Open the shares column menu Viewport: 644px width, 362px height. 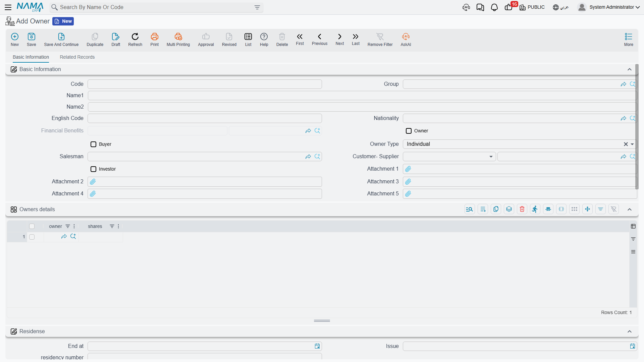point(118,226)
